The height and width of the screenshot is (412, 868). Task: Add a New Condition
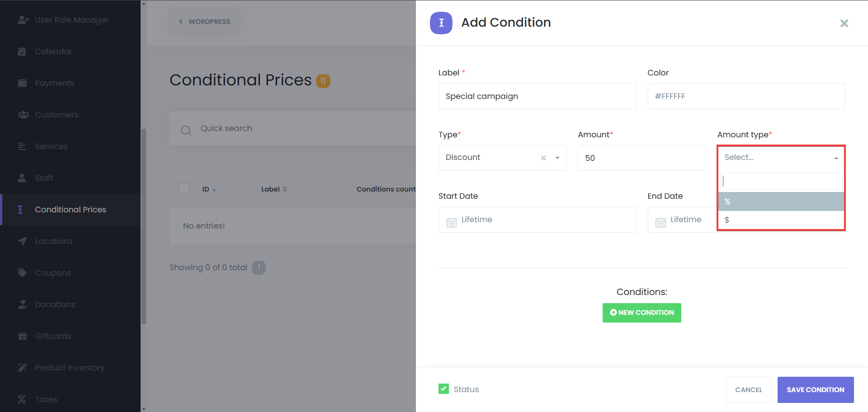pos(642,313)
